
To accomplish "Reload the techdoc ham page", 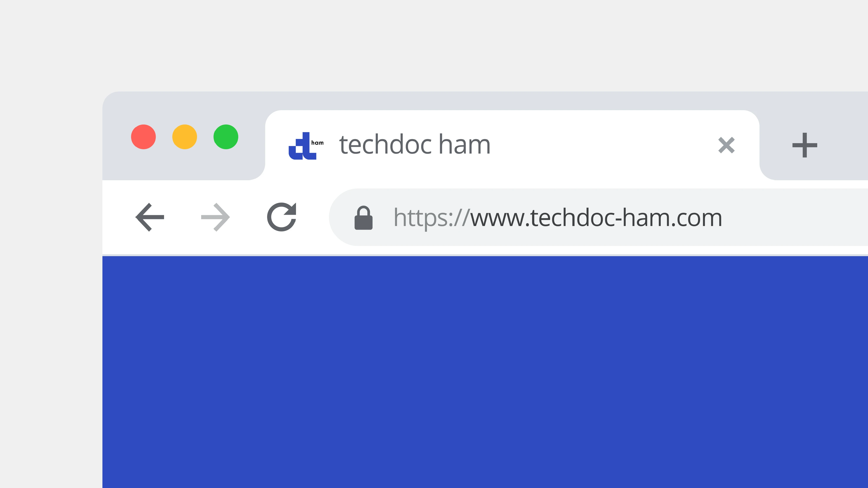I will 282,217.
